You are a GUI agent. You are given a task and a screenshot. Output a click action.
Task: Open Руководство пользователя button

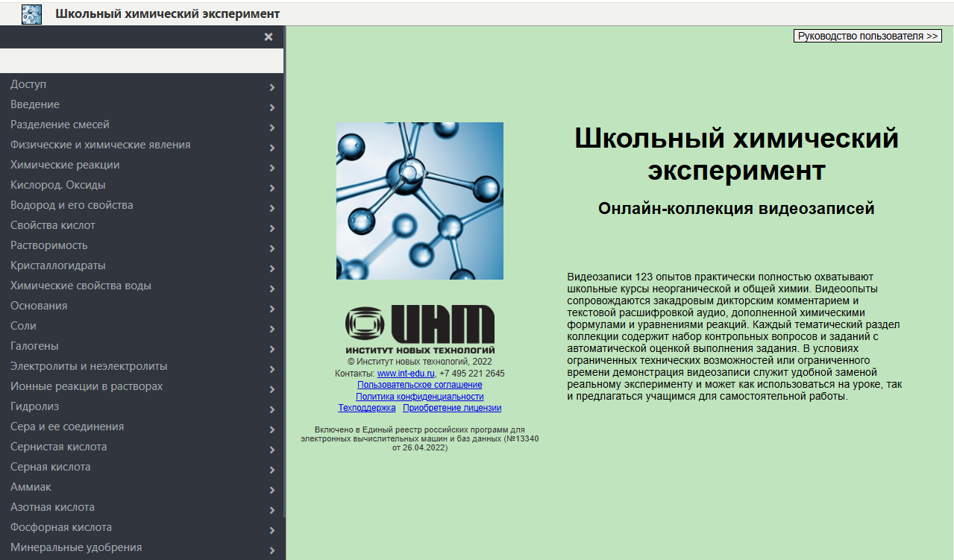(867, 36)
